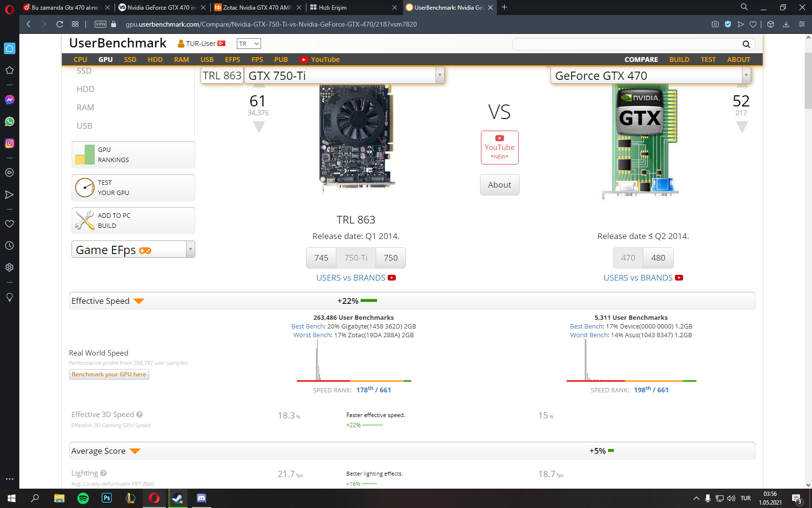Click the UserBenchmark search magnifier
Viewport: 812px width, 508px height.
746,45
